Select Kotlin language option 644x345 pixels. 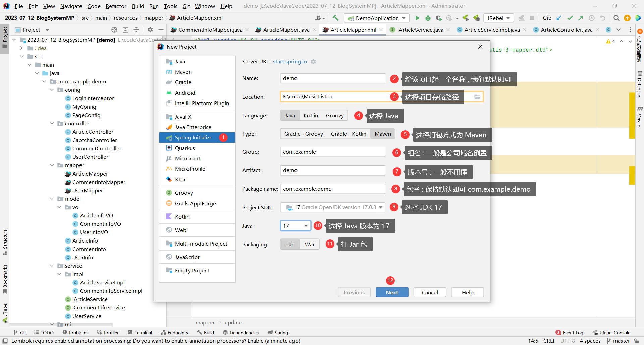coord(311,115)
